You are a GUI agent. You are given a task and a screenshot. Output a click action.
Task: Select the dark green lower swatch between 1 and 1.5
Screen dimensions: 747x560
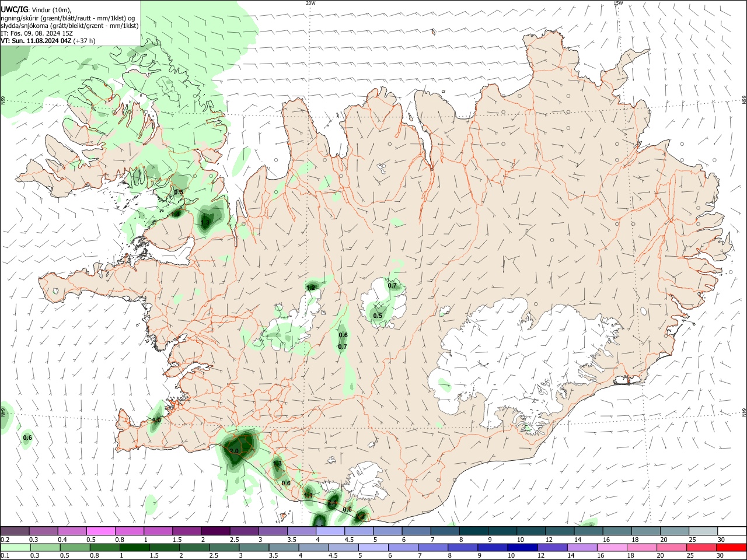point(134,547)
